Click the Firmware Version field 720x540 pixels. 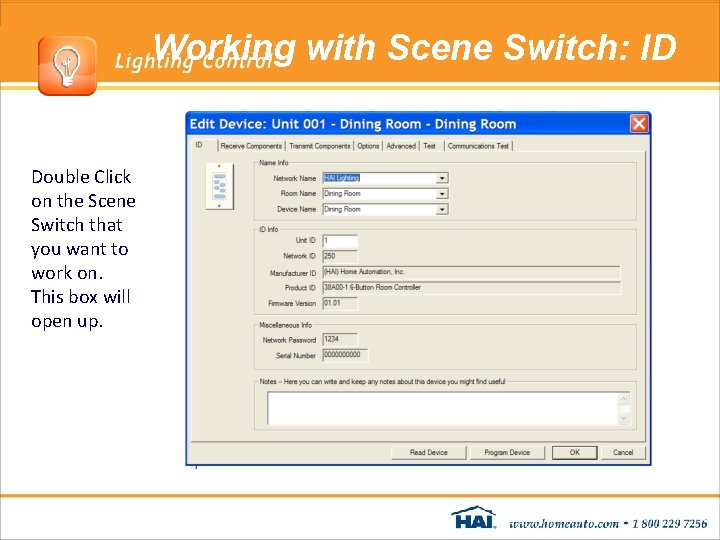pos(340,304)
